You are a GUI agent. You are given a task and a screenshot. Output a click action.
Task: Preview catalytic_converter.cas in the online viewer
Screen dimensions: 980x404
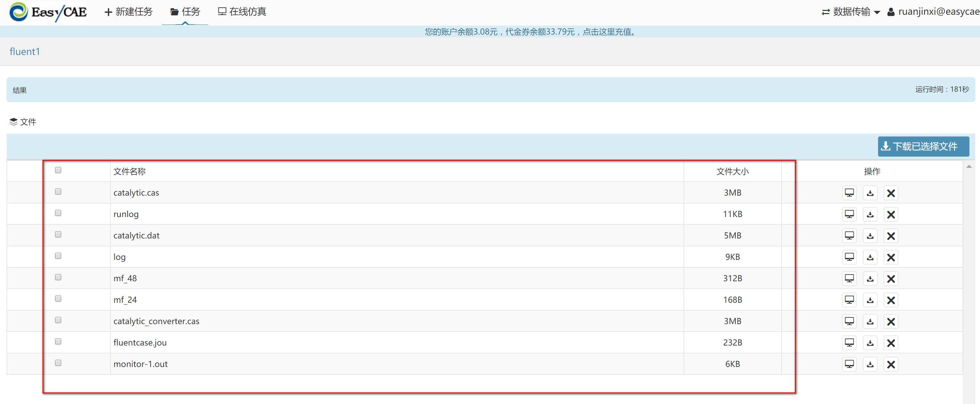click(849, 322)
